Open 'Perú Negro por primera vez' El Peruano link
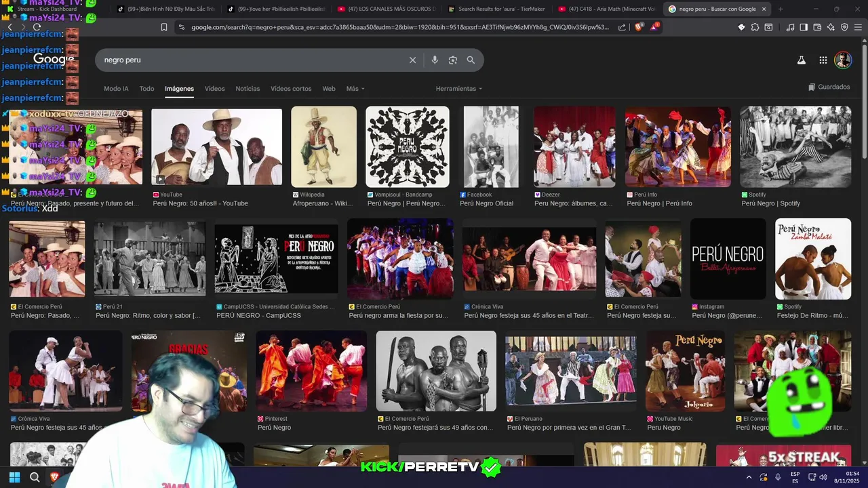The image size is (868, 488). [569, 428]
